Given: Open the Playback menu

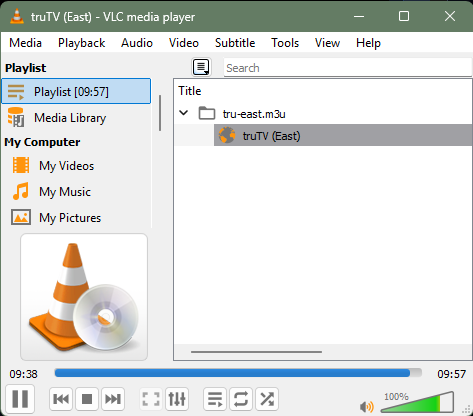Looking at the screenshot, I should (81, 43).
